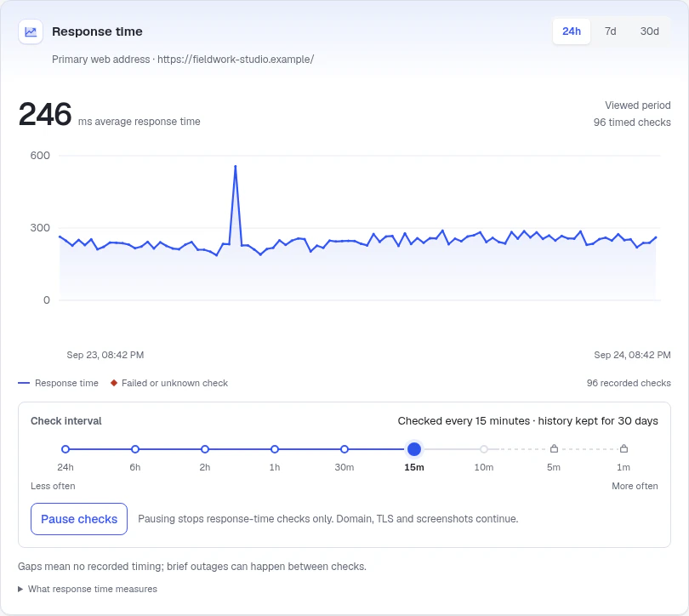The width and height of the screenshot is (689, 616).
Task: Click the active 15m interval handle
Action: [x=414, y=449]
